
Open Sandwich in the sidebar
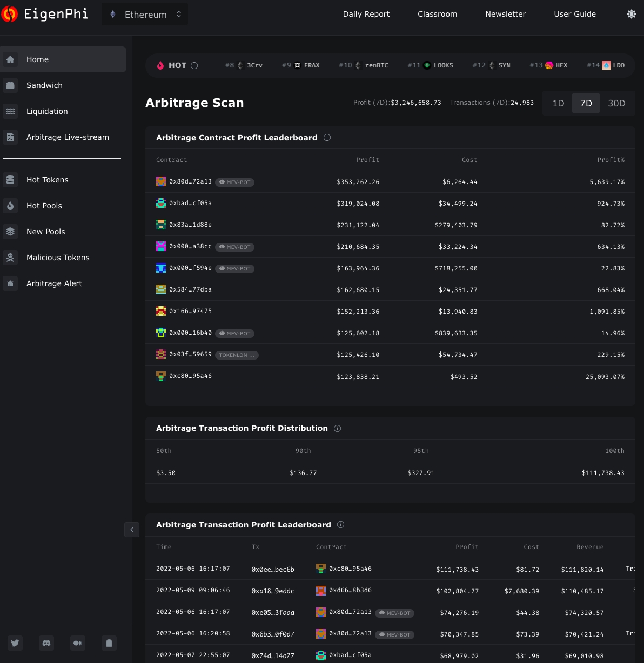point(44,85)
